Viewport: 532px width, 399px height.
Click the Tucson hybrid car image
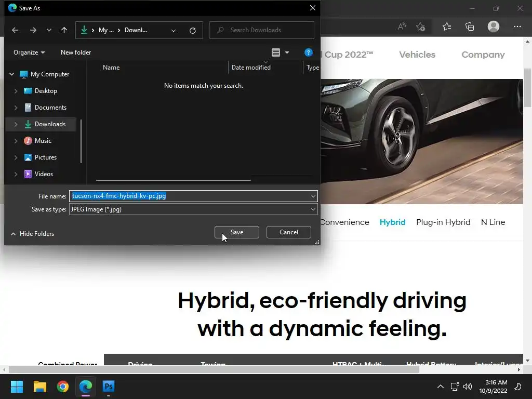422,141
